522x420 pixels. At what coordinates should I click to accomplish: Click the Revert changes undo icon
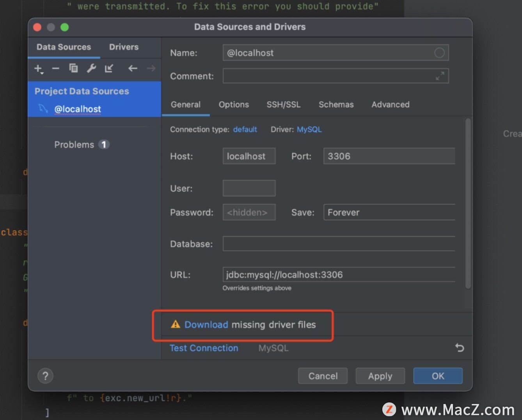coord(460,347)
